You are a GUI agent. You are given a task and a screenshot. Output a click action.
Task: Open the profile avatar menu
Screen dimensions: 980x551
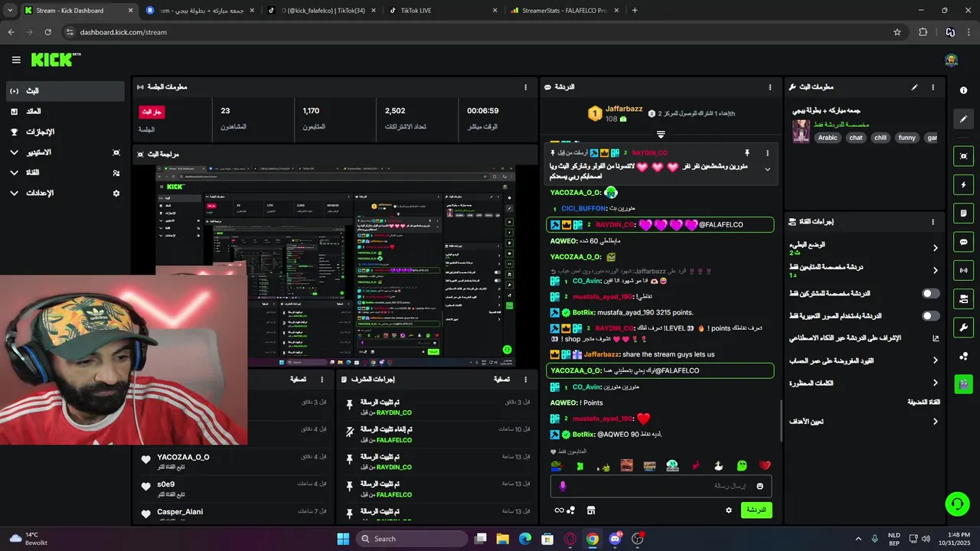tap(951, 60)
